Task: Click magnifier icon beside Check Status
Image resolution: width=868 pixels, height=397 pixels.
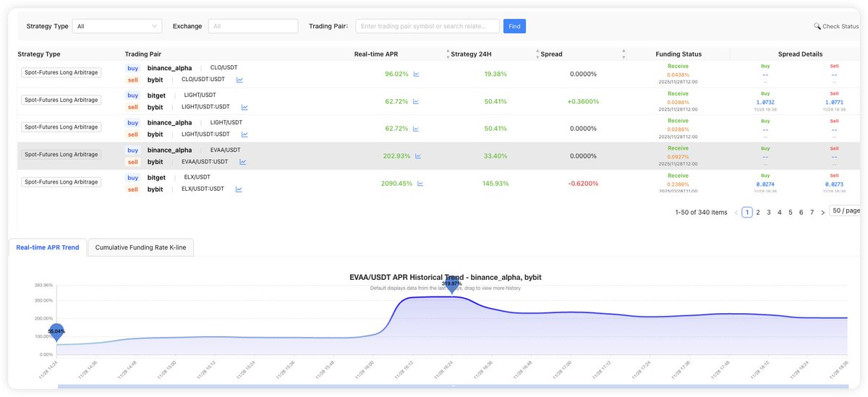Action: [x=817, y=26]
